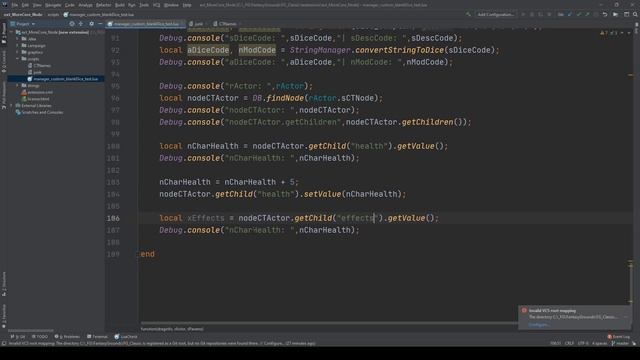Click the Git update project icon

click(x=570, y=14)
